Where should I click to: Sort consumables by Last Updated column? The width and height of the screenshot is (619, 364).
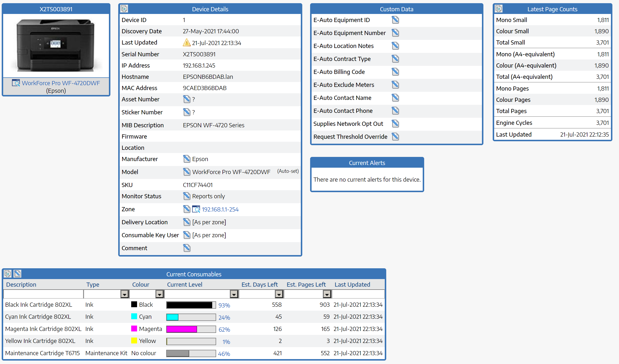click(352, 284)
